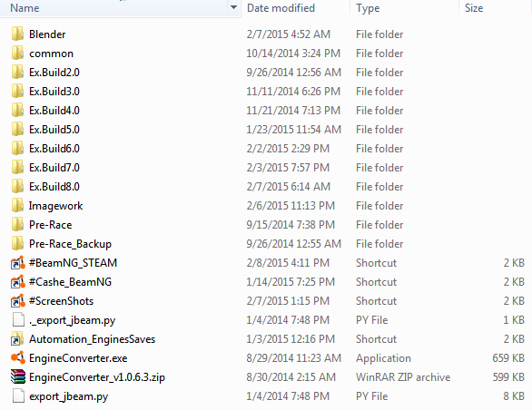
Task: Select the Ex.Build6.0 folder icon
Action: pos(17,148)
